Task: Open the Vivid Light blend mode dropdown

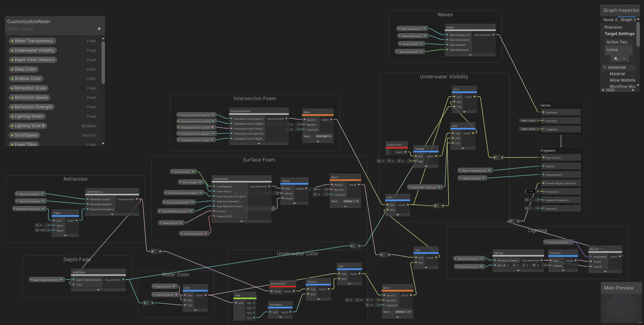Action: 323,136
